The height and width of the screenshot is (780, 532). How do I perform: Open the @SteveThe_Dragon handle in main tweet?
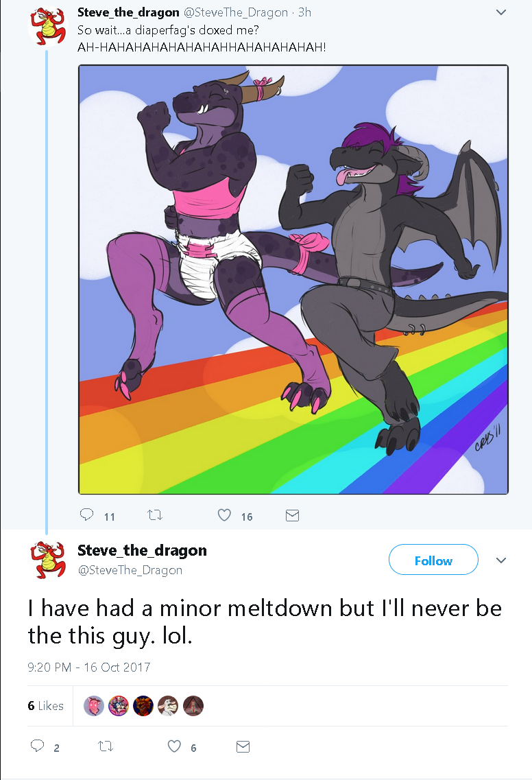click(x=130, y=570)
